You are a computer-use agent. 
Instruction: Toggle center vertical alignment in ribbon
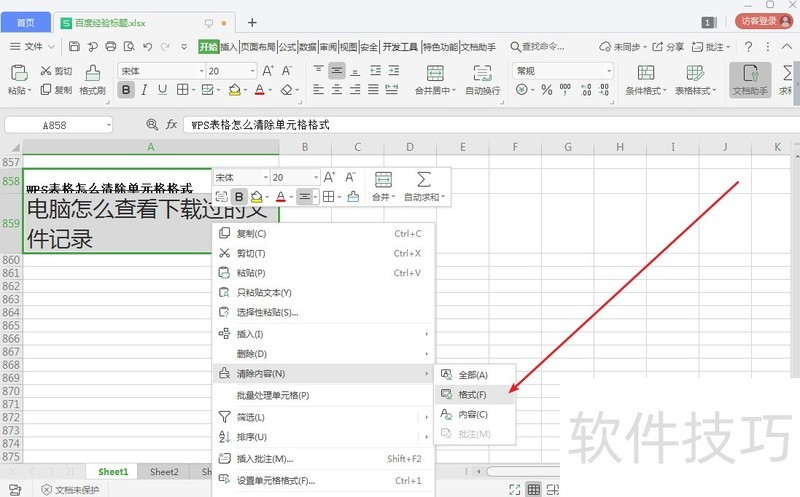coord(337,70)
